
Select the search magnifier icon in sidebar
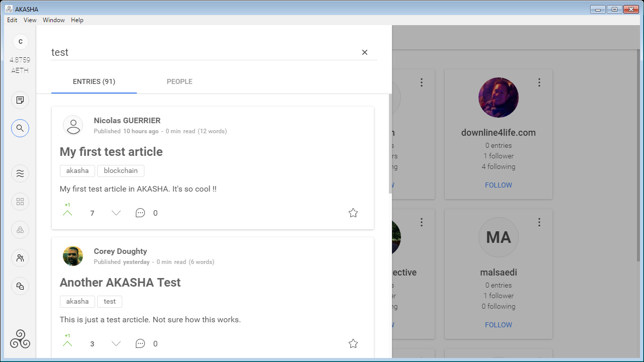coord(20,128)
